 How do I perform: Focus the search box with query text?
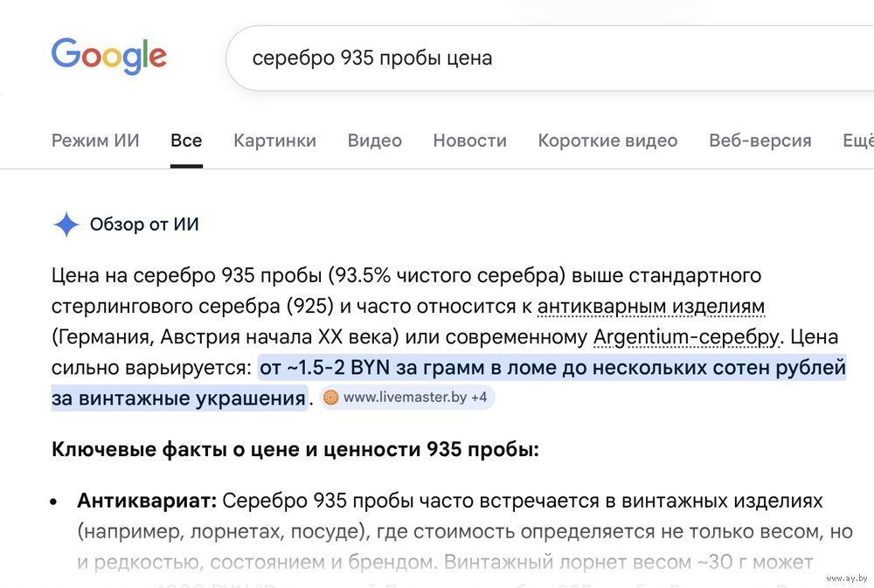pyautogui.click(x=524, y=59)
